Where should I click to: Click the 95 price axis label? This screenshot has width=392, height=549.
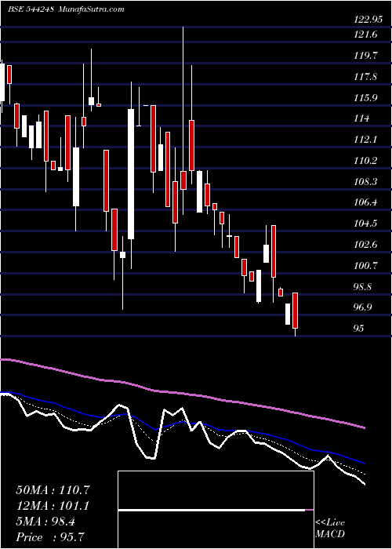click(x=359, y=328)
